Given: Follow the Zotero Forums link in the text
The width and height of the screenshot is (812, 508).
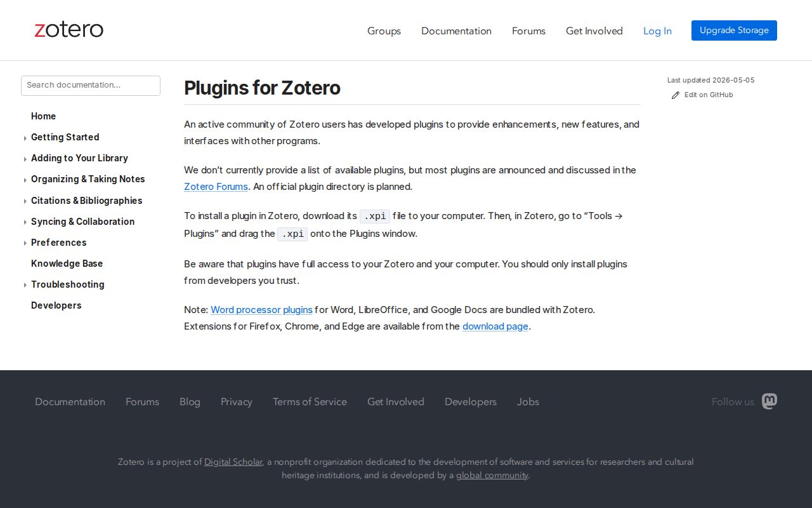Looking at the screenshot, I should [x=216, y=187].
